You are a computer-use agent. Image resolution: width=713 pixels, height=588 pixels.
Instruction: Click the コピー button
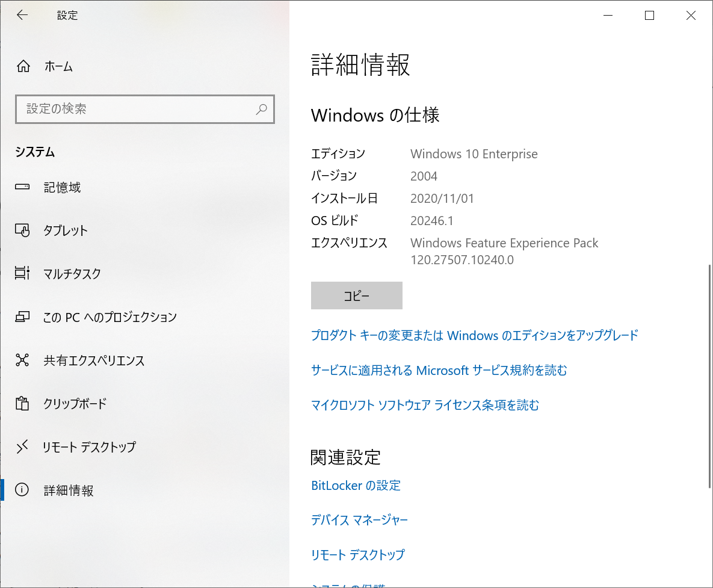pos(356,296)
